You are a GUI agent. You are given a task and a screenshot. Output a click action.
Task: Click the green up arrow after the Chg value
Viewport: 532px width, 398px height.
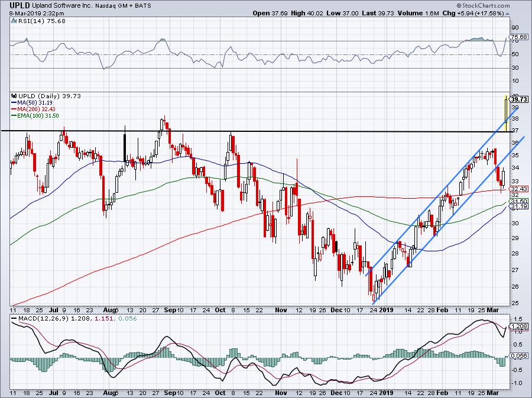coord(508,14)
